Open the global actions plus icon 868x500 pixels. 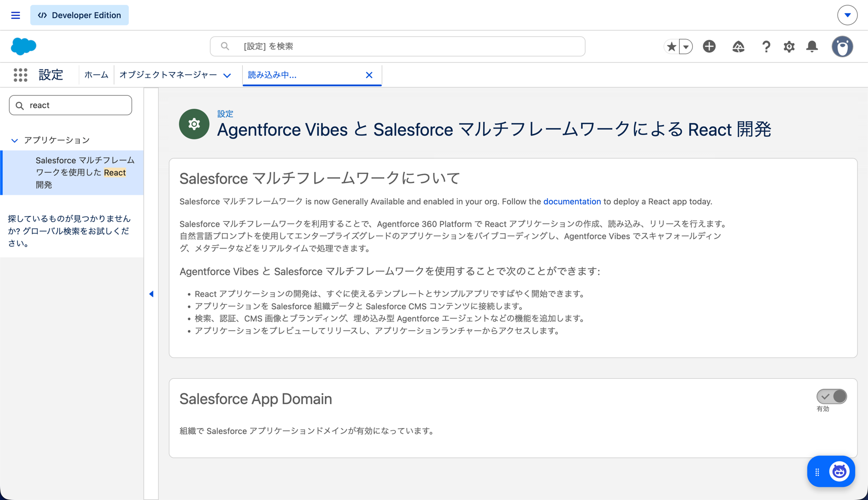709,46
